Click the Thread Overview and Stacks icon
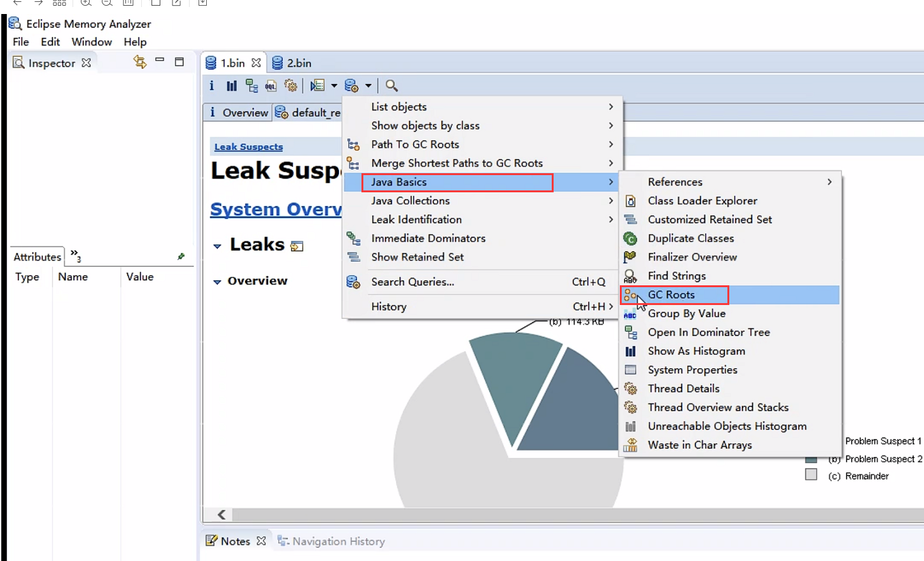Viewport: 924px width, 561px height. point(631,408)
